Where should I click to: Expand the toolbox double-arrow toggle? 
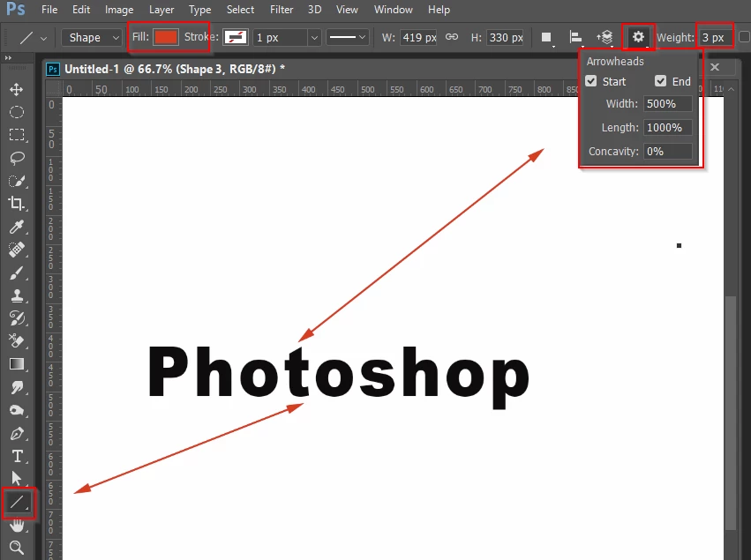[x=8, y=58]
